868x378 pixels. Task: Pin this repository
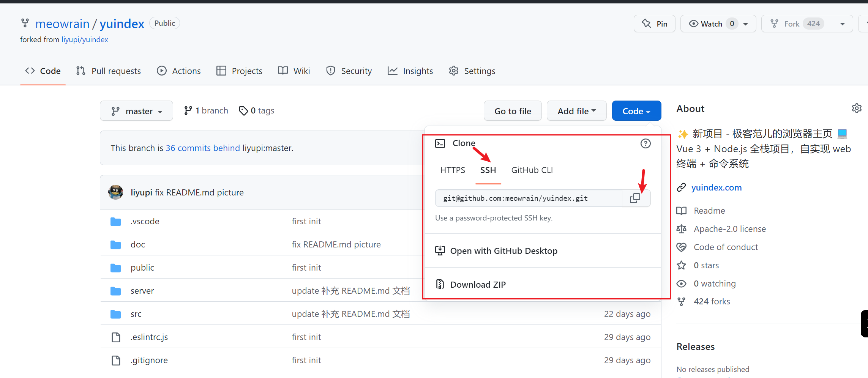point(654,24)
